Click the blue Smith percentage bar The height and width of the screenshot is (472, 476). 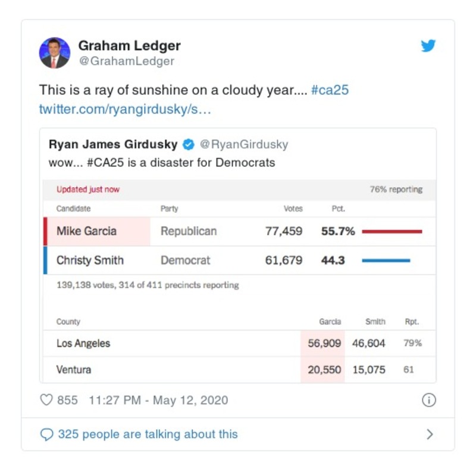(386, 260)
